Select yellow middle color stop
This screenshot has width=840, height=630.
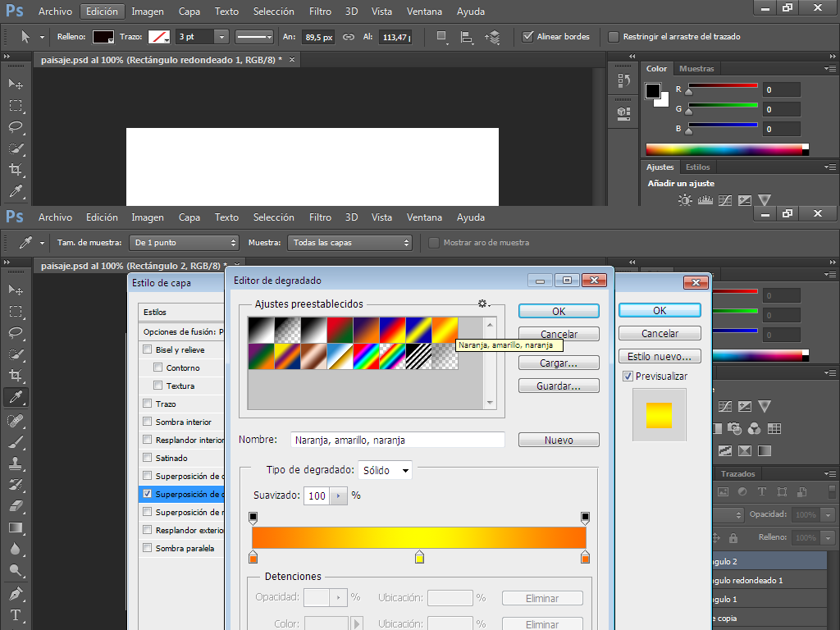[419, 557]
